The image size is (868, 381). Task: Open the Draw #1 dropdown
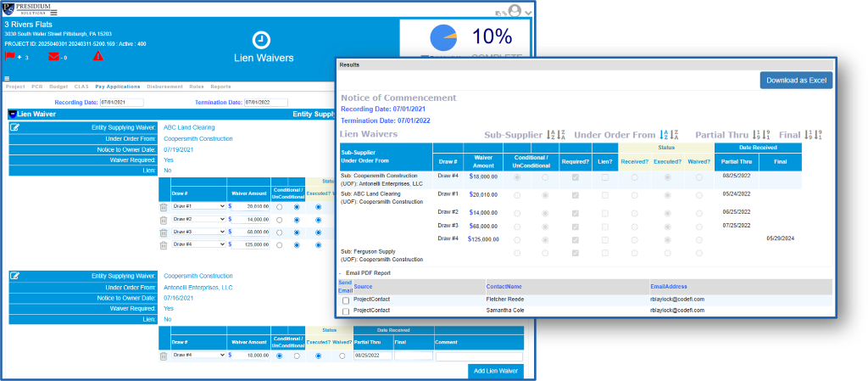[x=198, y=206]
